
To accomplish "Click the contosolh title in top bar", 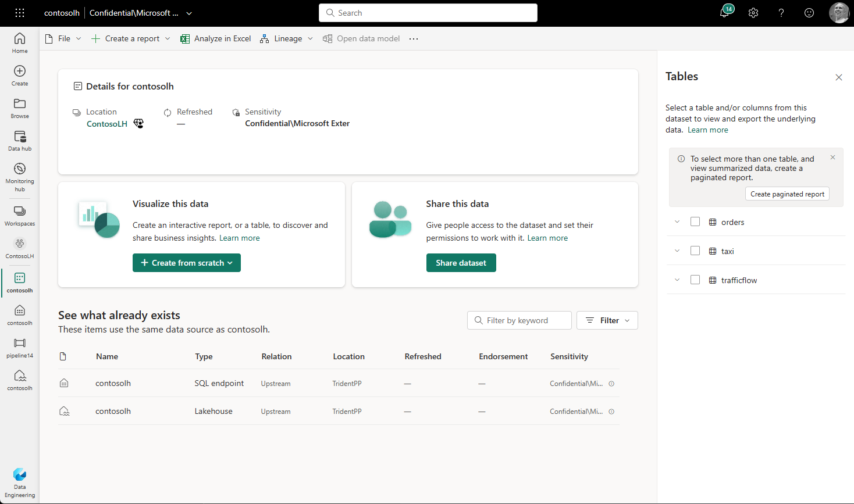I will click(62, 13).
